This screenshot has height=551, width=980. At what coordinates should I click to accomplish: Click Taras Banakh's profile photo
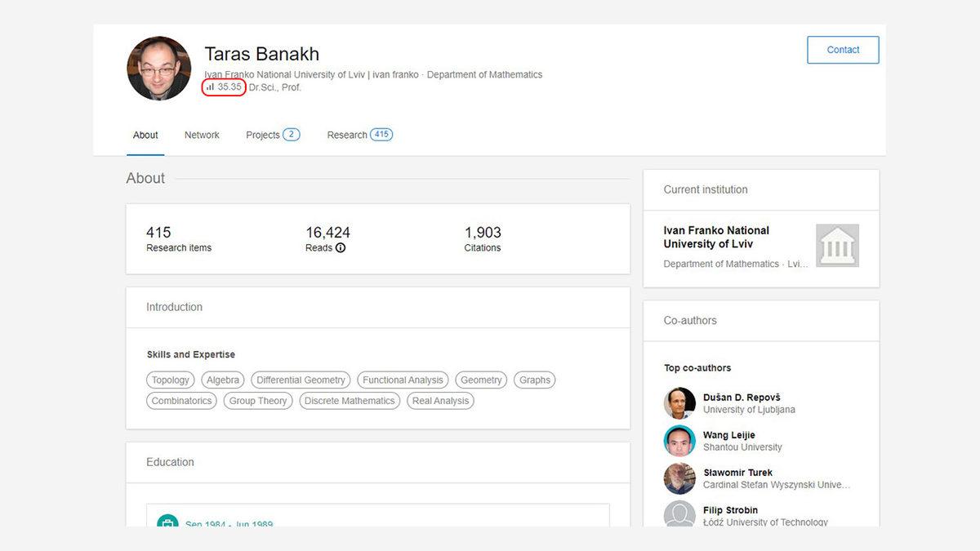pyautogui.click(x=158, y=69)
